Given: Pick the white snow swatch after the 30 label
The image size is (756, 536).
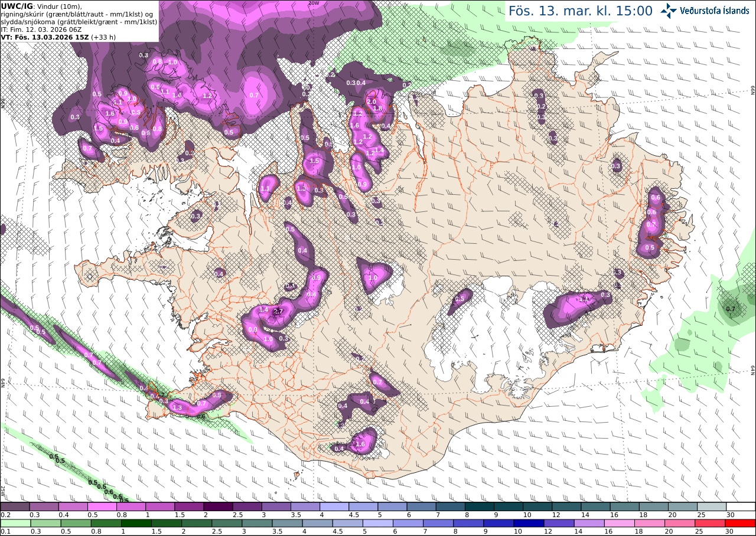Looking at the screenshot, I should point(741,506).
